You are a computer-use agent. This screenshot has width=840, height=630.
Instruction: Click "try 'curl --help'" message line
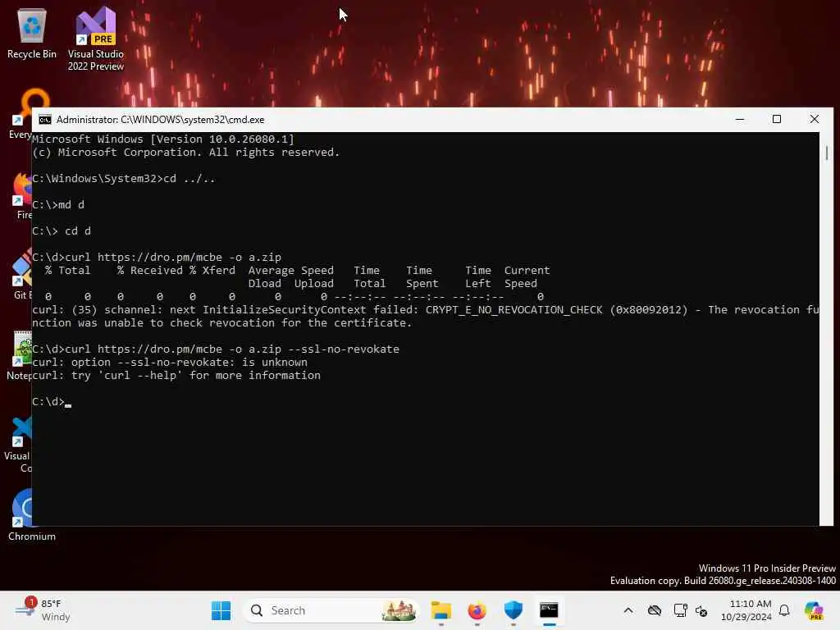[176, 375]
